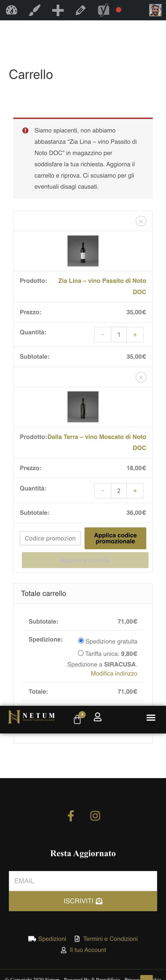Click the customize brush icon
This screenshot has height=980, width=166.
coord(35,10)
